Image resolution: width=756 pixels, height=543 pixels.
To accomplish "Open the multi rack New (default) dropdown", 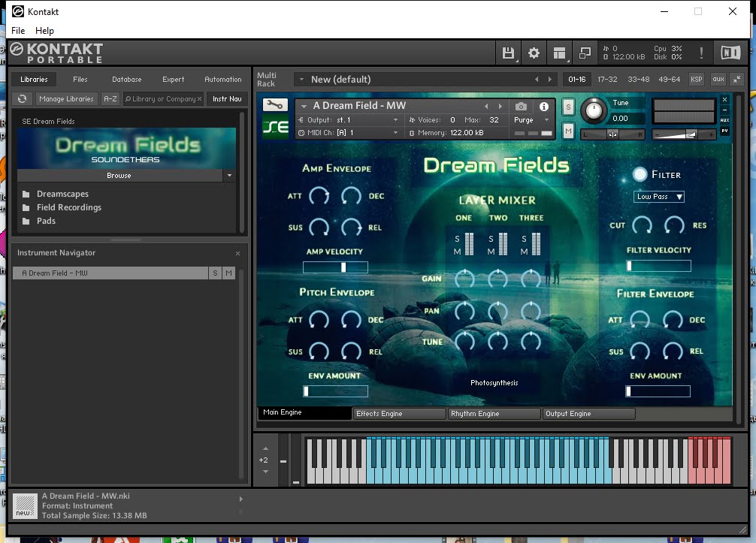I will (x=301, y=80).
